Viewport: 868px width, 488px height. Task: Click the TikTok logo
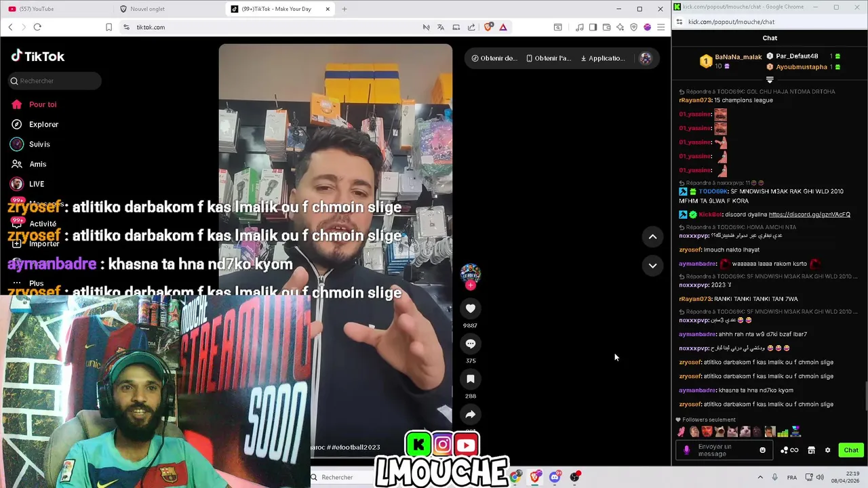click(38, 56)
